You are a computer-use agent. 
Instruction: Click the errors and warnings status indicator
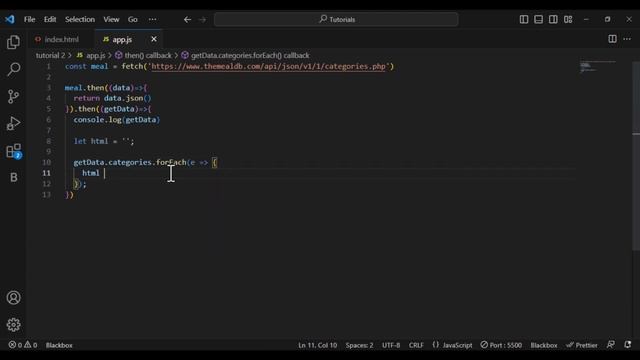pos(23,345)
